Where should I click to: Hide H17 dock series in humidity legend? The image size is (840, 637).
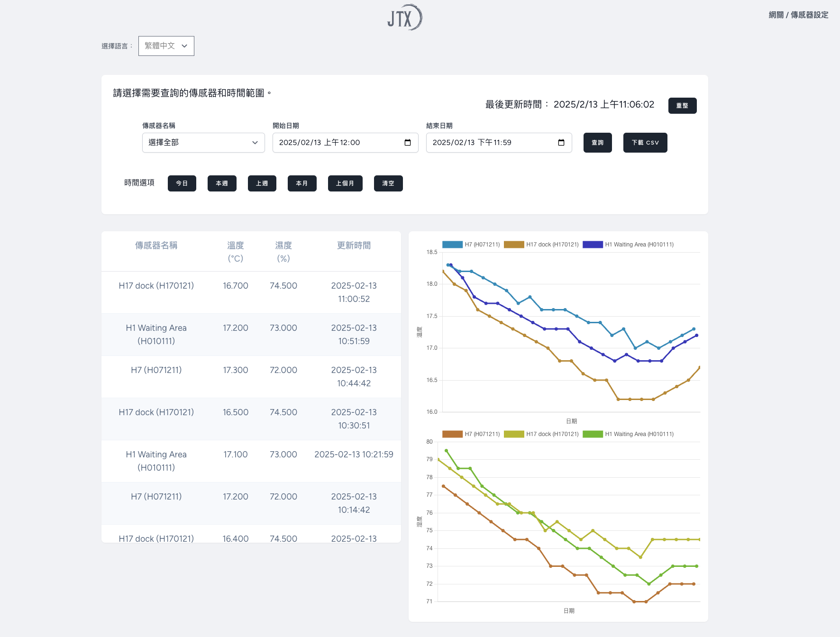pyautogui.click(x=541, y=434)
